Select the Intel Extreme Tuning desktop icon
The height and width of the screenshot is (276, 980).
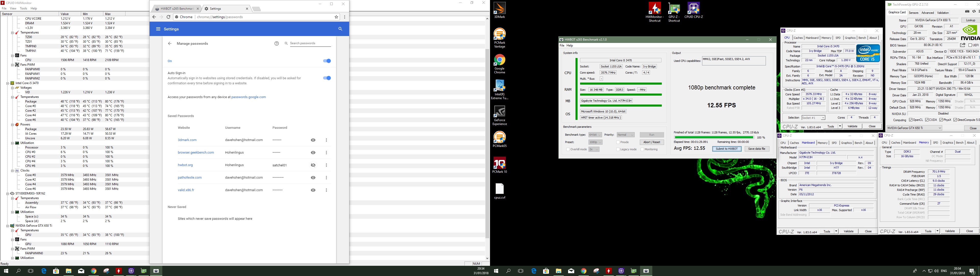pos(499,90)
